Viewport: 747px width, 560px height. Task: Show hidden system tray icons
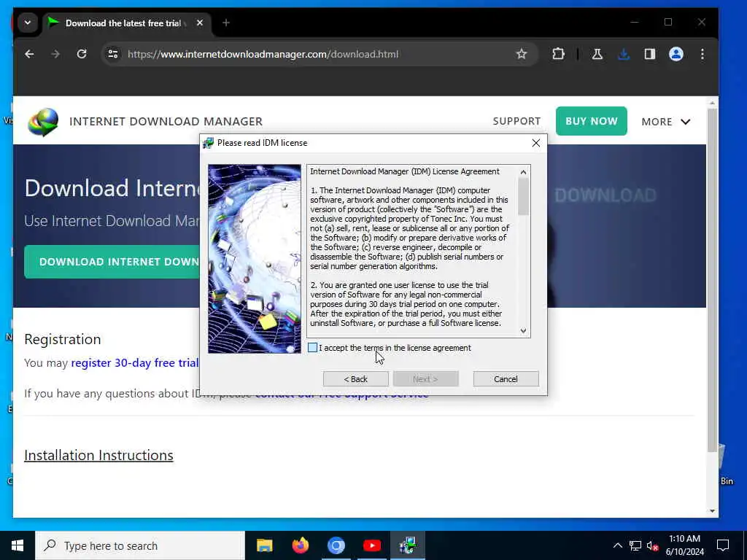click(617, 545)
